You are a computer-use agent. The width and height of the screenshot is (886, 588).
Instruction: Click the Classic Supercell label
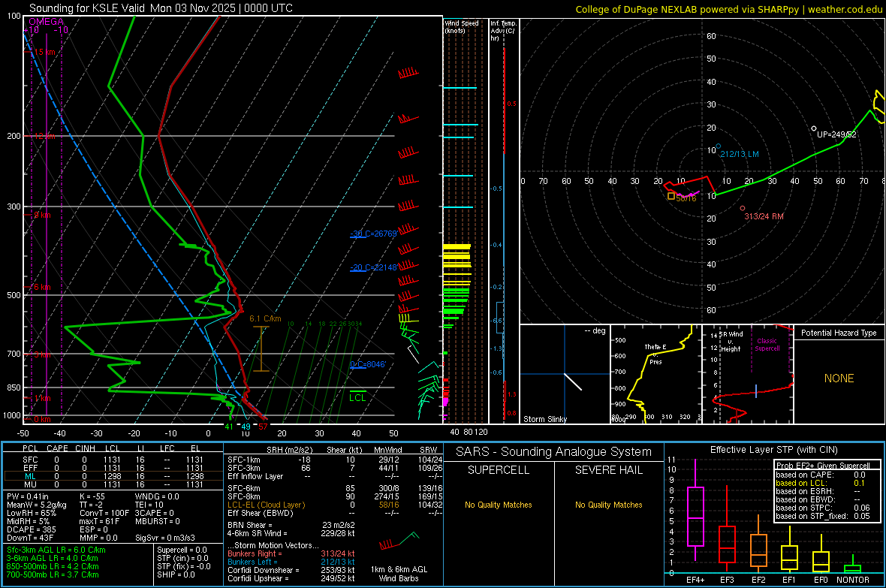coord(767,345)
